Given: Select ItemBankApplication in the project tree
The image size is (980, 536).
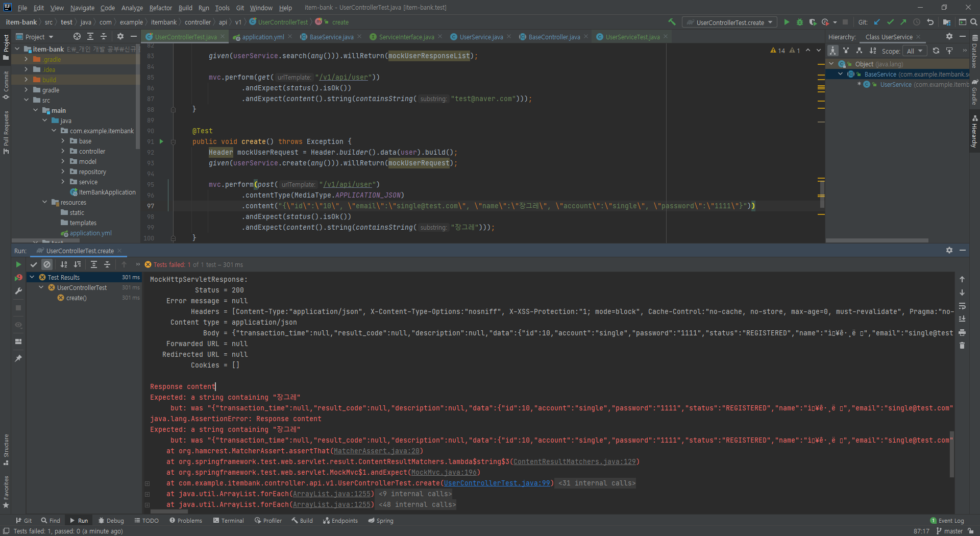Looking at the screenshot, I should (x=107, y=192).
